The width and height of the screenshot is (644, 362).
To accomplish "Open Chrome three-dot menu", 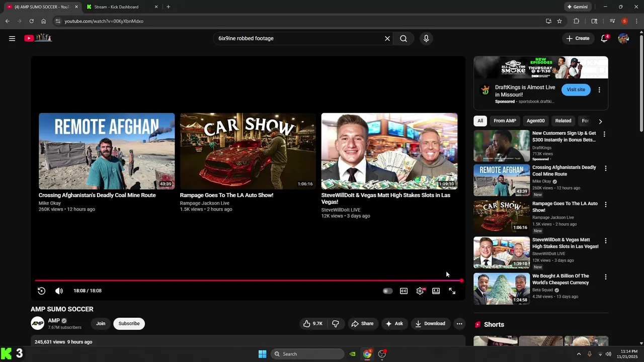I will 636,21.
